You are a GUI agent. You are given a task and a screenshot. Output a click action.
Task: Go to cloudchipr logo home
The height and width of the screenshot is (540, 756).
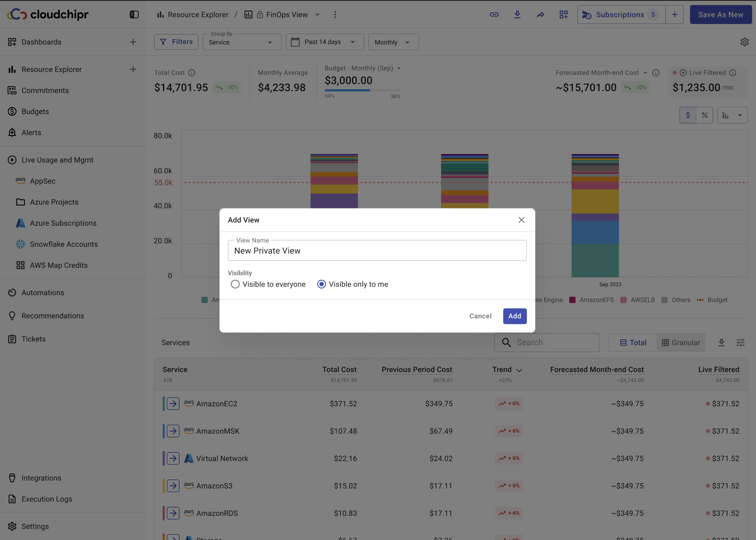[47, 14]
